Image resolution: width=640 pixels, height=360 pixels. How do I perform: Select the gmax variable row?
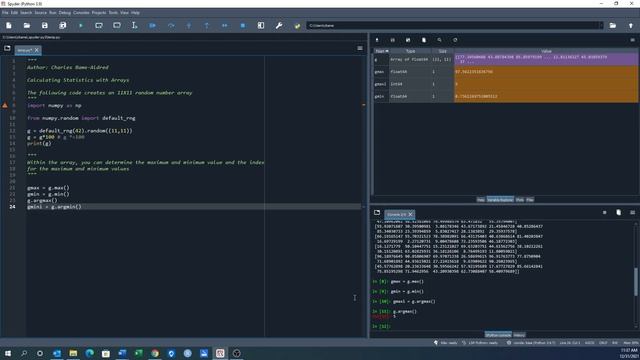[x=505, y=72]
